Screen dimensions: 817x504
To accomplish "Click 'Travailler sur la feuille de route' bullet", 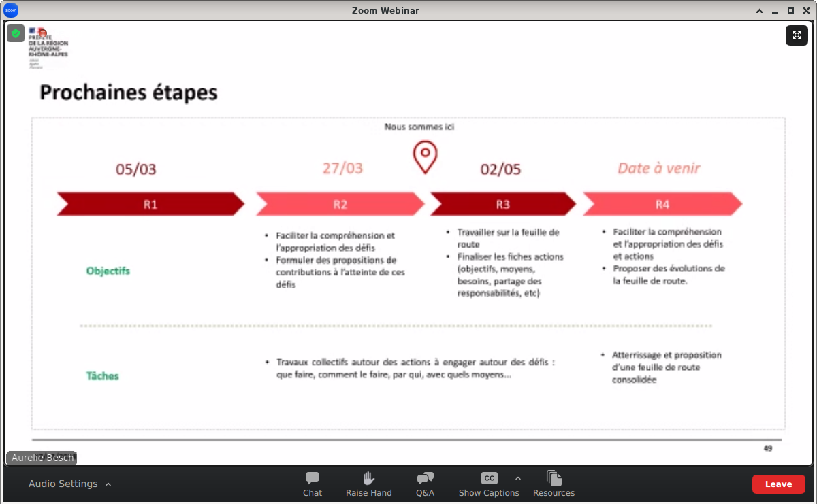I will [508, 238].
